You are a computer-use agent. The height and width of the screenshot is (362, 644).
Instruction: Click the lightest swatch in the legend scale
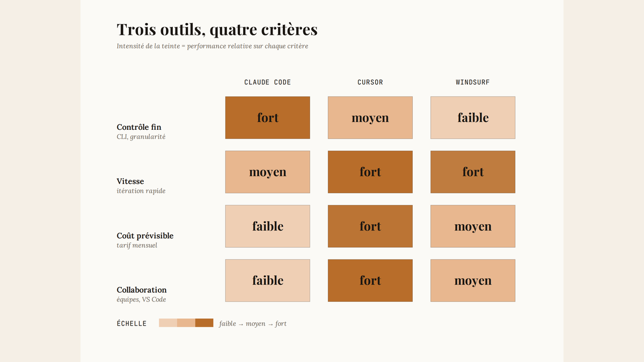point(168,323)
